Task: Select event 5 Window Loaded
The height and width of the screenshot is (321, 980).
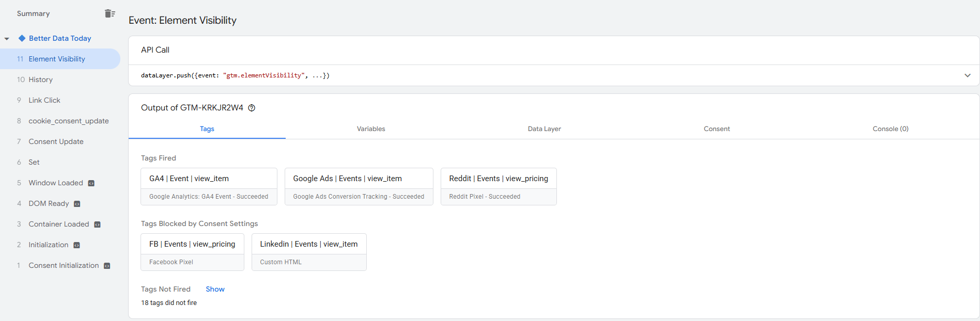Action: pos(60,183)
